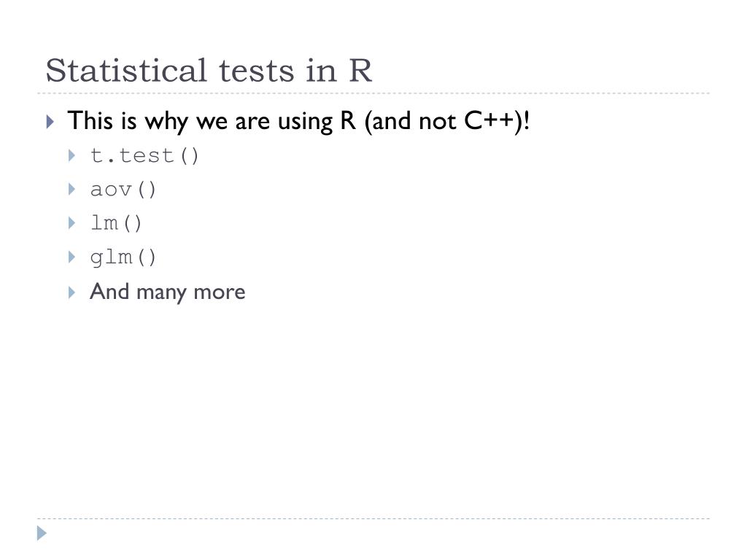Click the arrow bullet before 'This is why'
Image resolution: width=747 pixels, height=560 pixels.
(50, 122)
